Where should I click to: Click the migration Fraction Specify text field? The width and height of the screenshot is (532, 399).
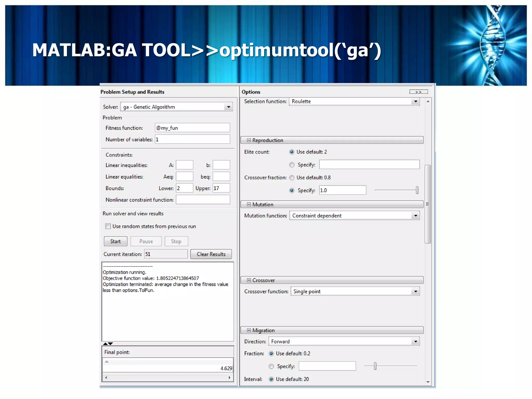327,366
